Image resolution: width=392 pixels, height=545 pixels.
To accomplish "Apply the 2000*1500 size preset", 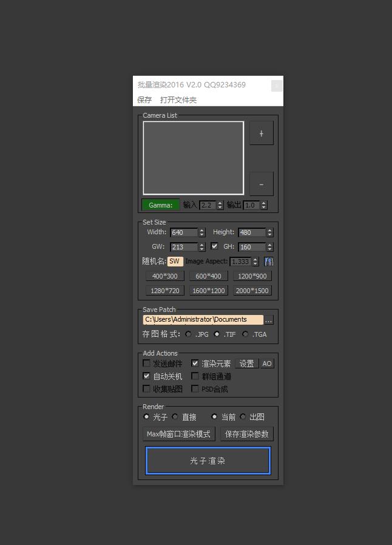I will click(252, 291).
